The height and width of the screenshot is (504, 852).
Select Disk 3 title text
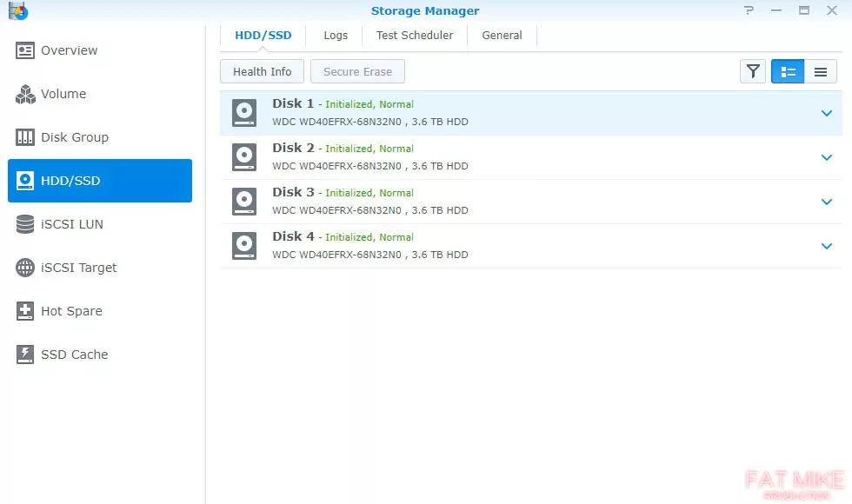293,192
